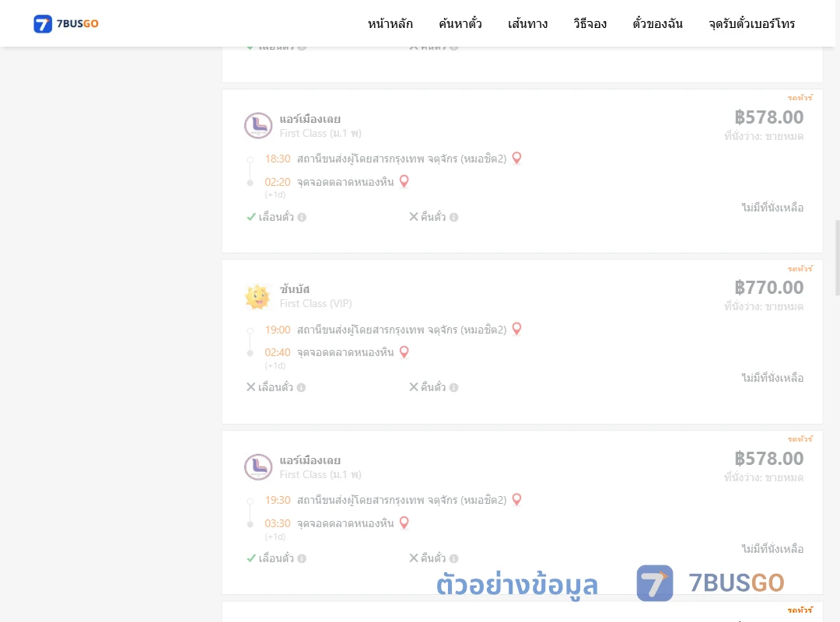Image resolution: width=840 pixels, height=622 pixels.
Task: Click X mark beside คืนตั๋ว on 19:30 trip
Action: 414,557
